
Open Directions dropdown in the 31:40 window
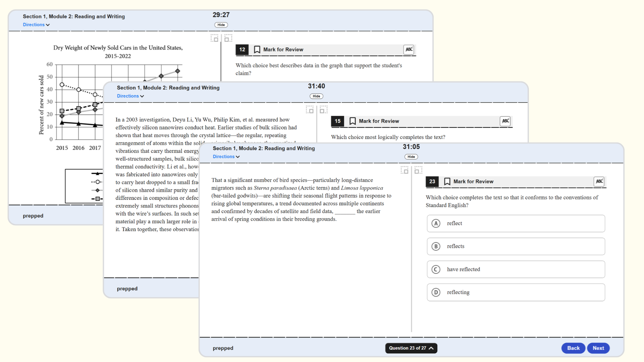point(130,96)
